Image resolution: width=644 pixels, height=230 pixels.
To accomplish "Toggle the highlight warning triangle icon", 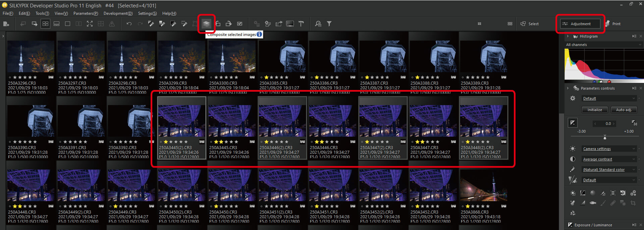I will click(x=112, y=24).
